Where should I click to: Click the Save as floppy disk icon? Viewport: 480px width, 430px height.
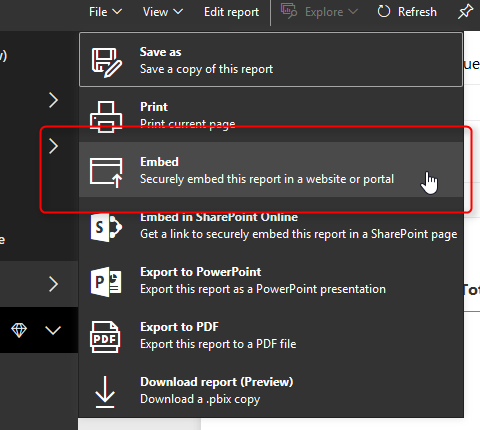point(106,62)
